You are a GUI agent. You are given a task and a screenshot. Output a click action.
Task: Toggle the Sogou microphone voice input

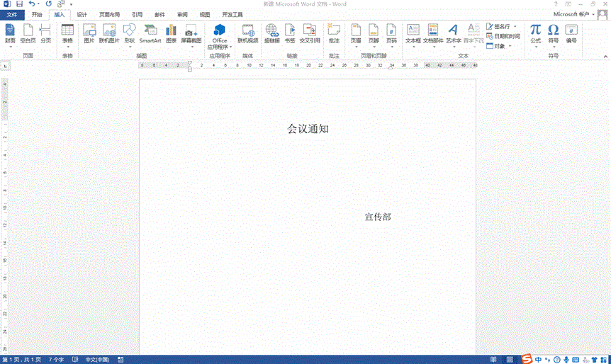click(566, 358)
